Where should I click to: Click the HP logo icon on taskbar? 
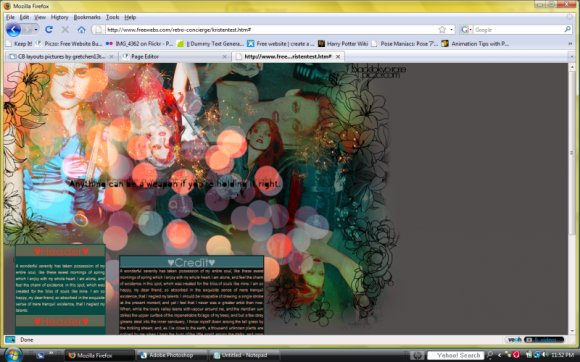[417, 355]
